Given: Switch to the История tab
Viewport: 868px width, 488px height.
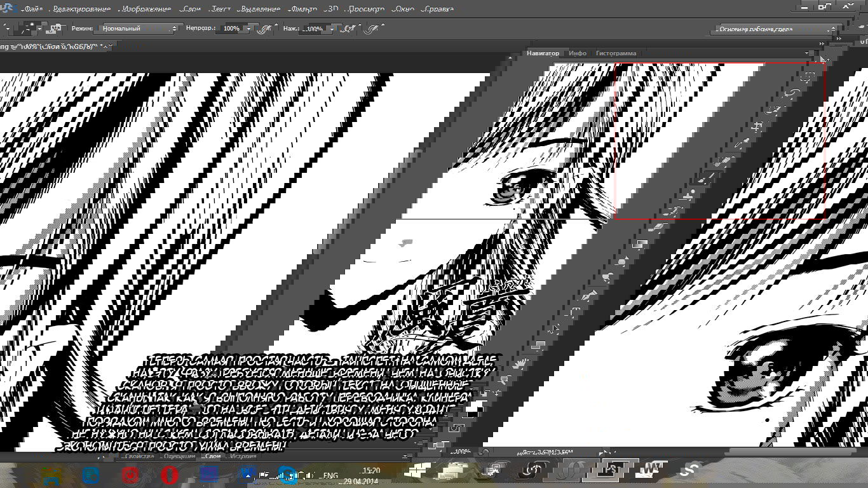Looking at the screenshot, I should [x=243, y=456].
